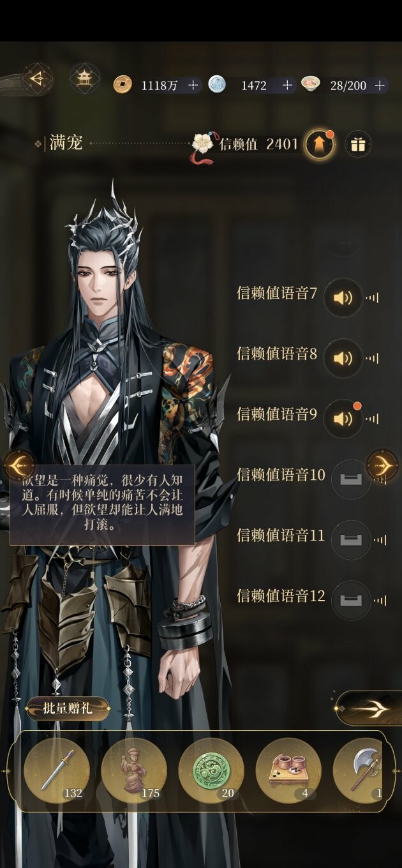Tap the back arrow icon
Screen dimensions: 402x868
36,79
